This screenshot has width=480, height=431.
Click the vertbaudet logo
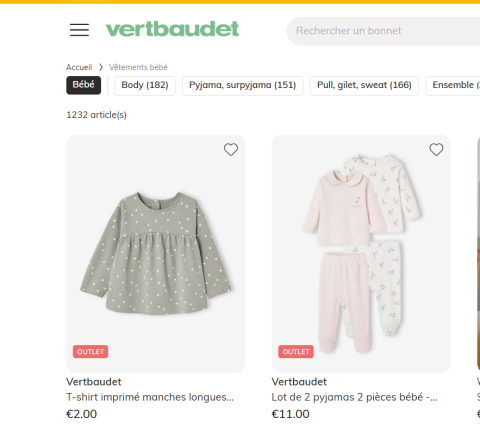[172, 29]
